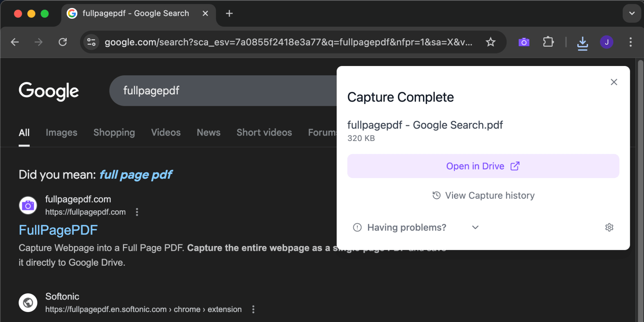Image resolution: width=644 pixels, height=322 pixels.
Task: Click the FullPagePDF camera extension icon
Action: point(524,42)
